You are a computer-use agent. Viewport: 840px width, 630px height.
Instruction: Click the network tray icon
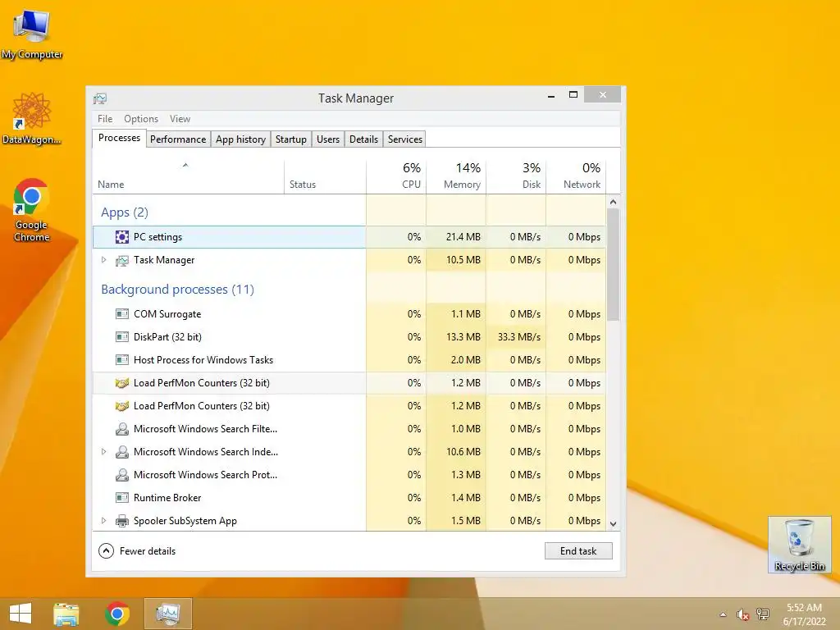763,614
